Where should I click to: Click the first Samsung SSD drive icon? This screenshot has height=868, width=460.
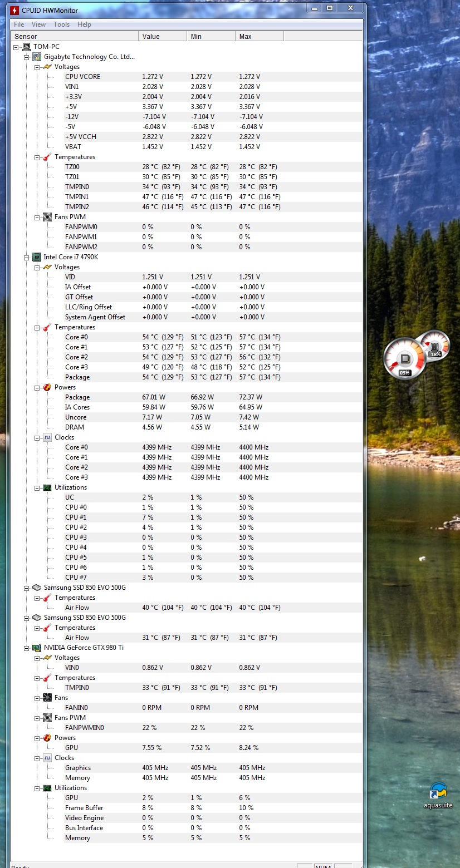coord(37,588)
